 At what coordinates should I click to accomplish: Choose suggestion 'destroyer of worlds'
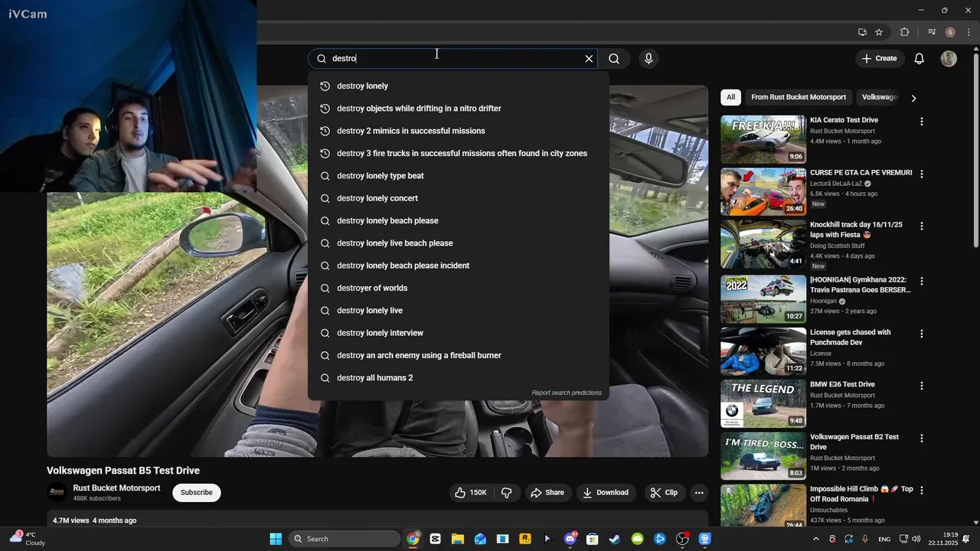tap(458, 289)
